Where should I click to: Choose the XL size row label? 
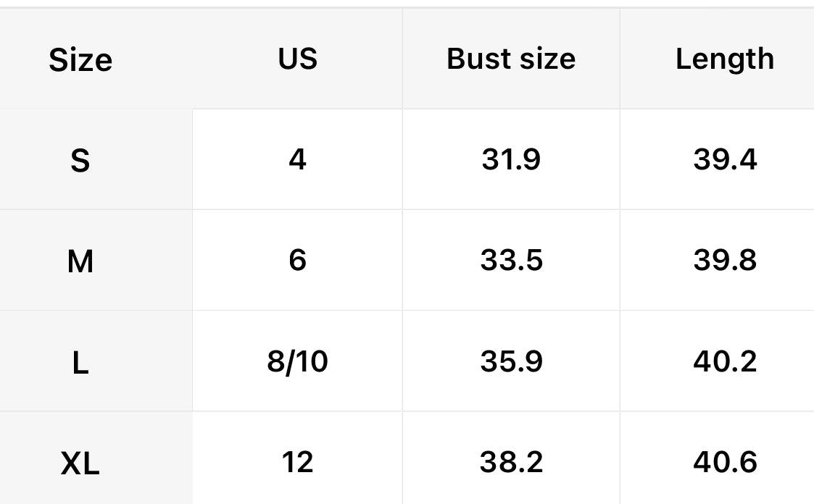80,463
